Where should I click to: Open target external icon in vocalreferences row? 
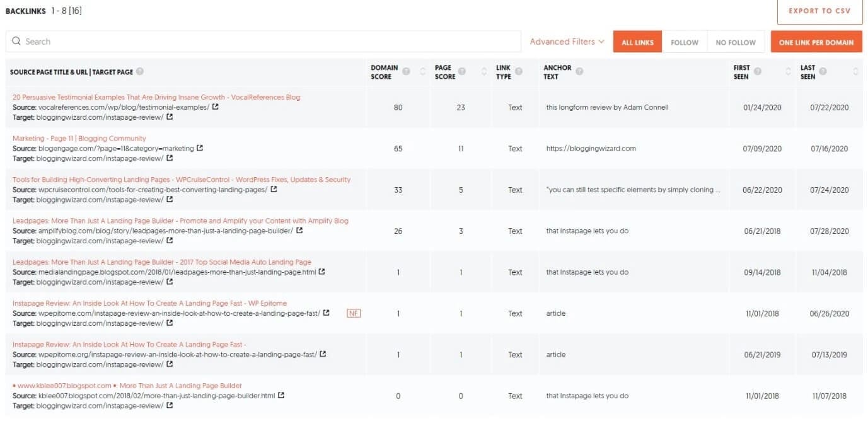pos(170,117)
